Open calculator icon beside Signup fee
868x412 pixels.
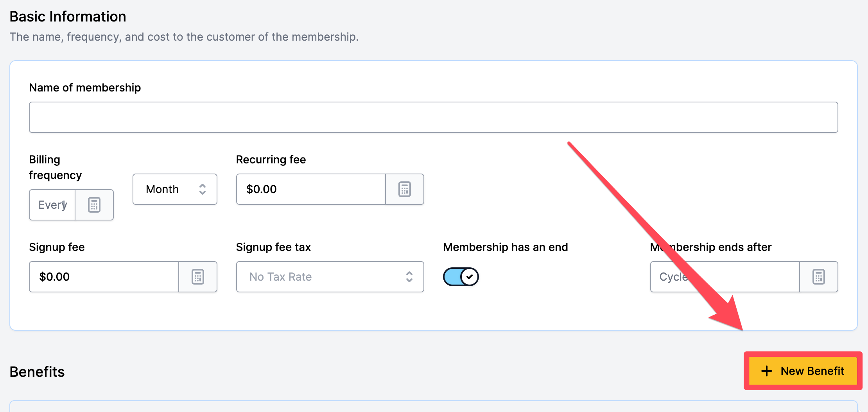pos(198,277)
